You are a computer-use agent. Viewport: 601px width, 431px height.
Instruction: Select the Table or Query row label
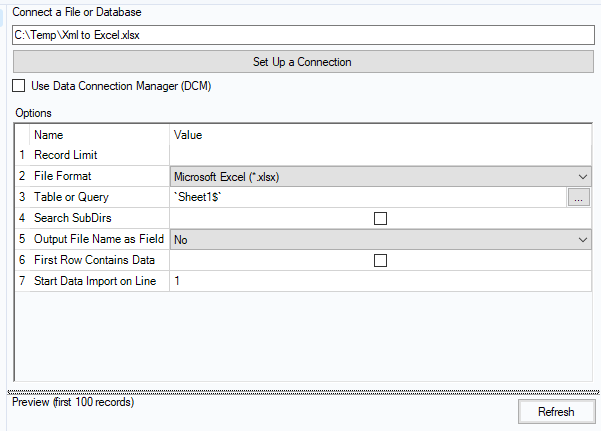[71, 198]
